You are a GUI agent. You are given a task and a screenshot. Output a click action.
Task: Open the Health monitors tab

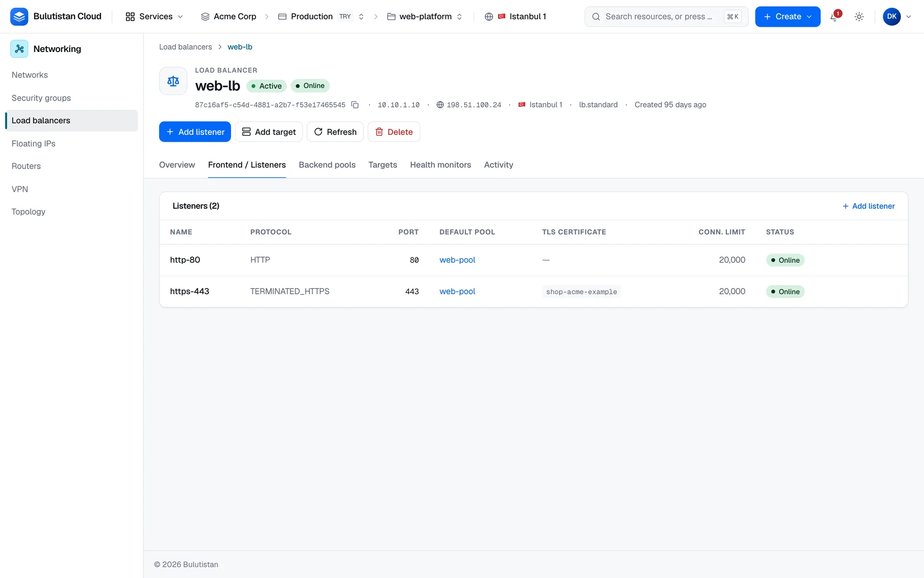[x=440, y=165]
